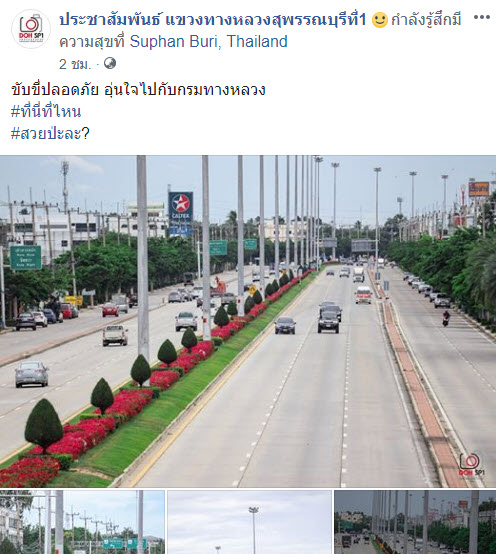Viewport: 496px width, 554px height.
Task: Open the main highway photo
Action: (248, 321)
